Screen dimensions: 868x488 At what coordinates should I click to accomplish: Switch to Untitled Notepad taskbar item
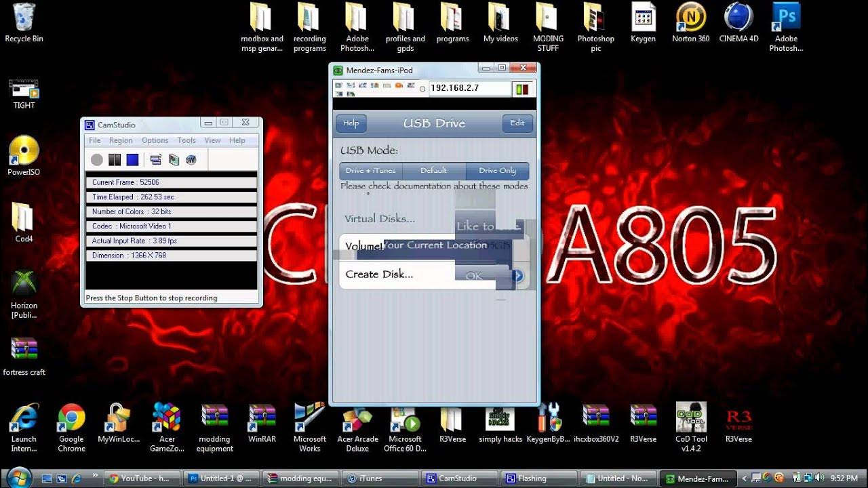tap(618, 479)
